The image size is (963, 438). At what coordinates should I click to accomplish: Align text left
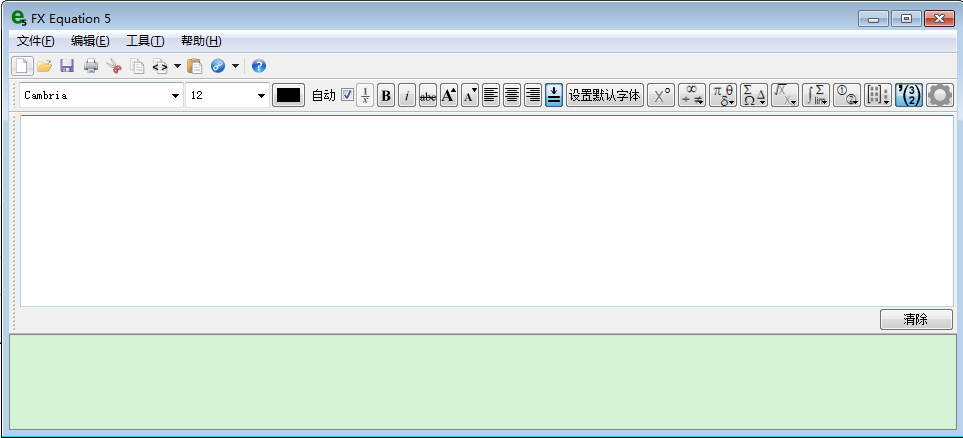491,95
